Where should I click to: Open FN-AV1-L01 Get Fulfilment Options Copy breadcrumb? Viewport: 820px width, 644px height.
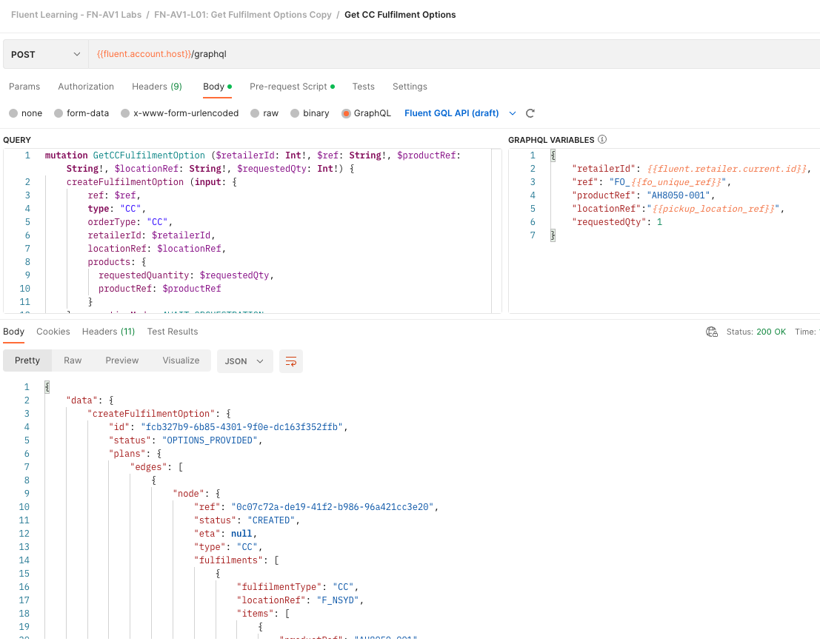point(243,15)
